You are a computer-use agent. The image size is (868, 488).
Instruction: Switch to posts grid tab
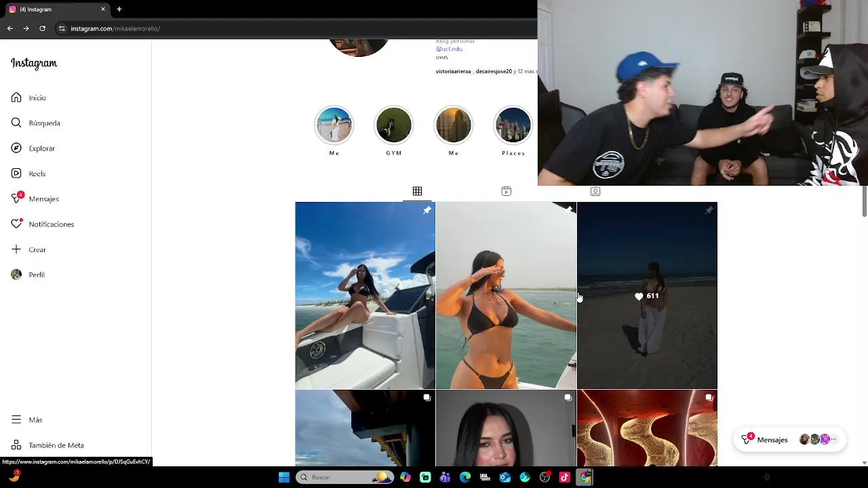417,191
